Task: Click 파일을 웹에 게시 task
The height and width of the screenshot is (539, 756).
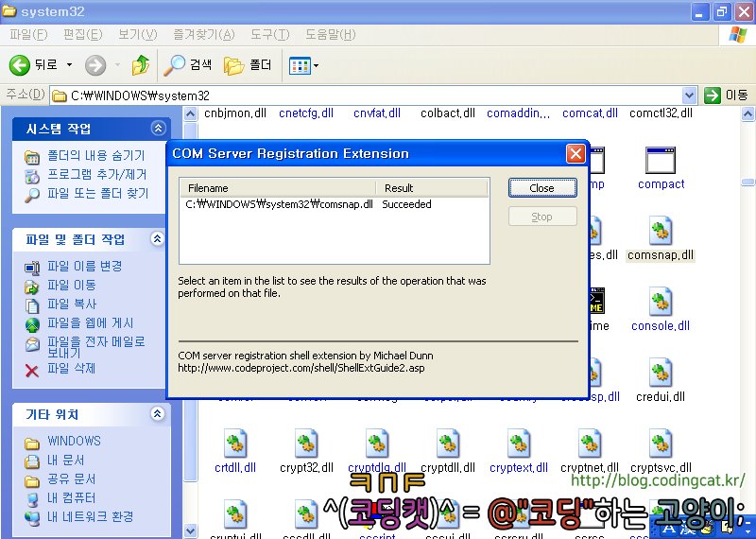Action: coord(90,322)
